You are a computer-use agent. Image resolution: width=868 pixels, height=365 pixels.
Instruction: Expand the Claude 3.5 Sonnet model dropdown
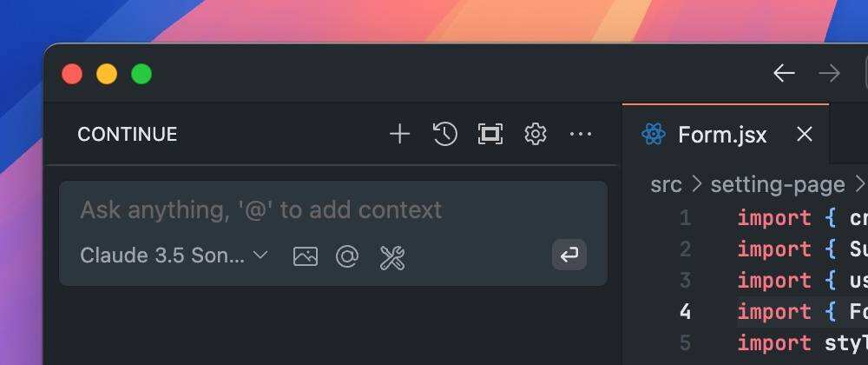coord(174,255)
